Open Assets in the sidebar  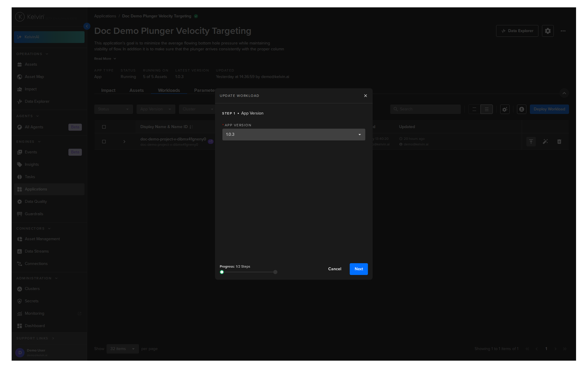pyautogui.click(x=49, y=64)
